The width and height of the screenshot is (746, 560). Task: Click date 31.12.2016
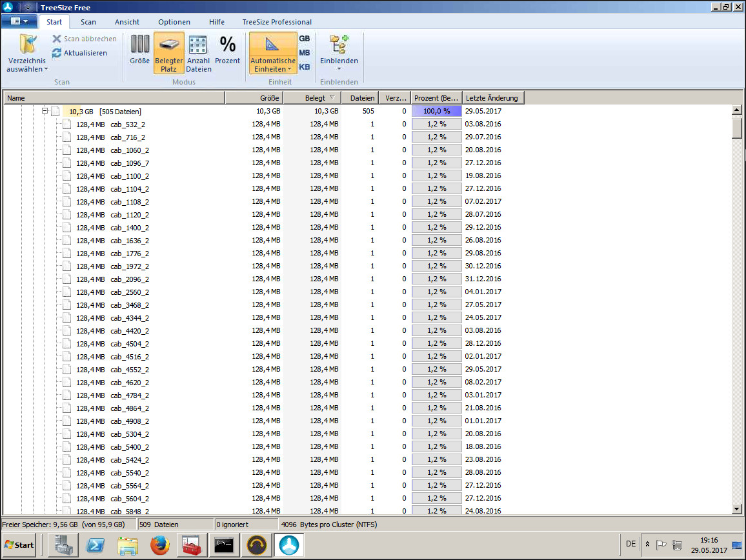coord(483,279)
